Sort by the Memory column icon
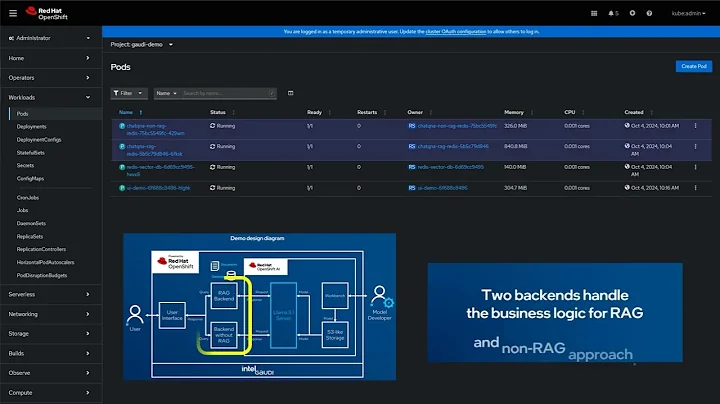This screenshot has height=404, width=720. (x=532, y=112)
